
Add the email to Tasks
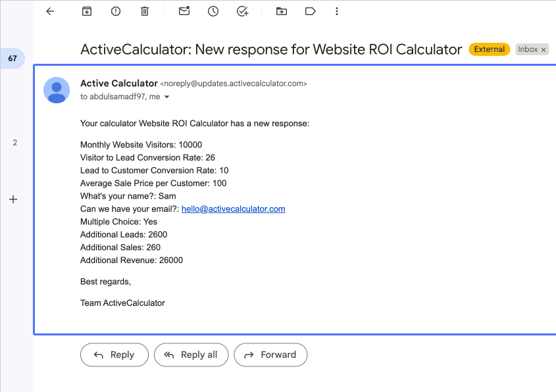tap(243, 11)
